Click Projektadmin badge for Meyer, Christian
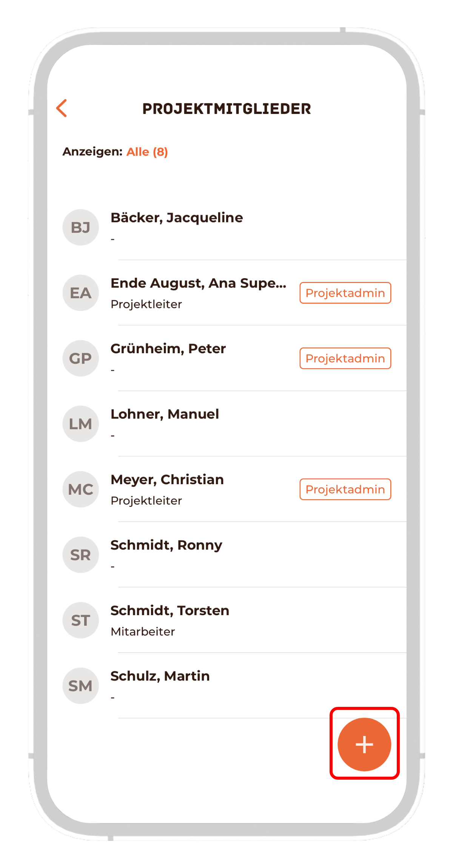This screenshot has height=868, width=453. [x=345, y=489]
